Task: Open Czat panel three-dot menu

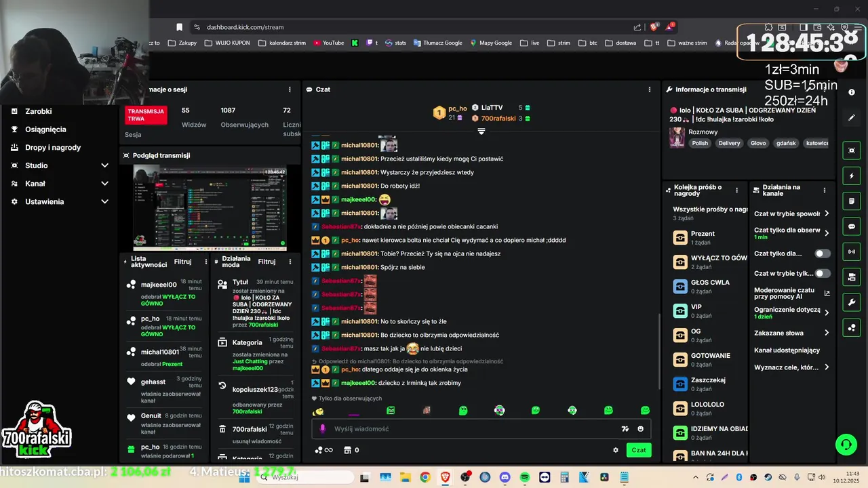Action: [649, 89]
